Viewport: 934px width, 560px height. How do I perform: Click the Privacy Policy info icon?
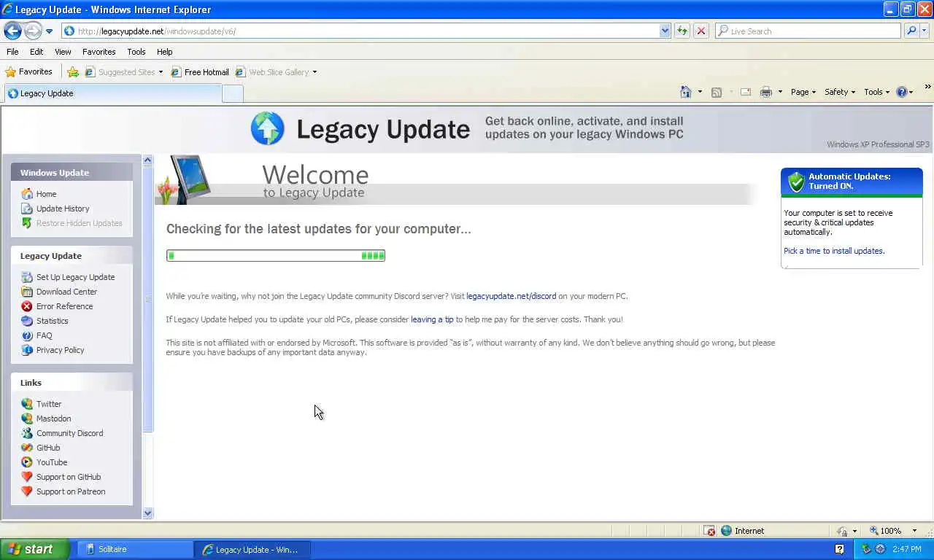tap(27, 350)
